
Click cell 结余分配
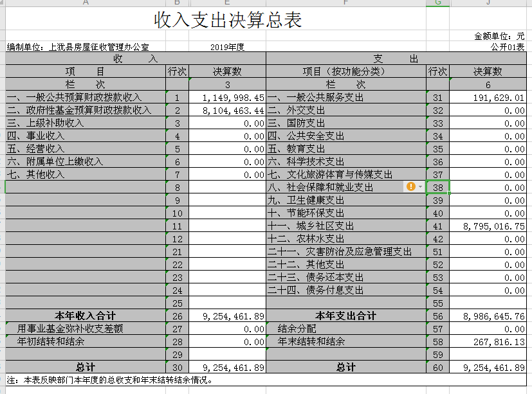coord(346,328)
